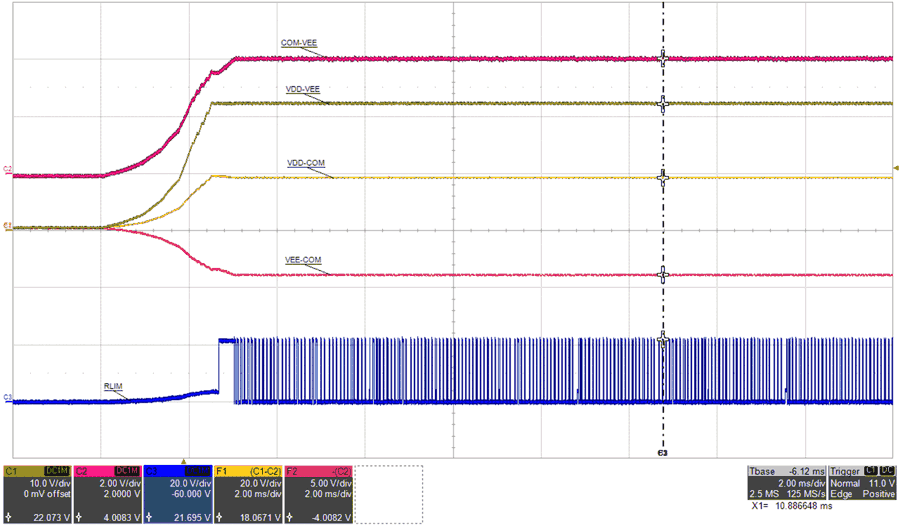
Task: Click the 2.00 ms/div value in Tbase
Action: pyautogui.click(x=801, y=484)
